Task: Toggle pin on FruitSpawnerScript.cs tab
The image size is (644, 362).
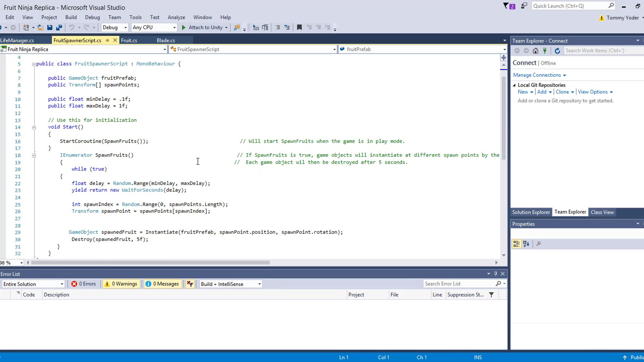Action: [x=107, y=40]
